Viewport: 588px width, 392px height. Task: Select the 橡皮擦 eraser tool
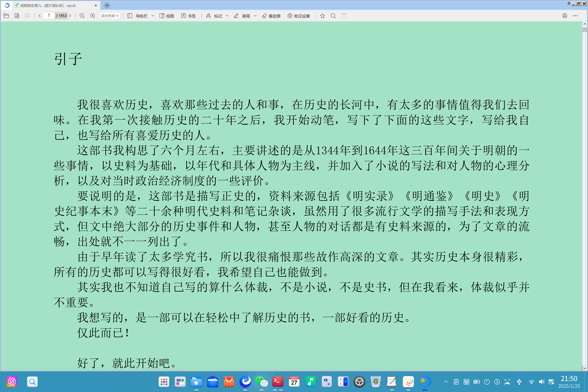coord(271,16)
